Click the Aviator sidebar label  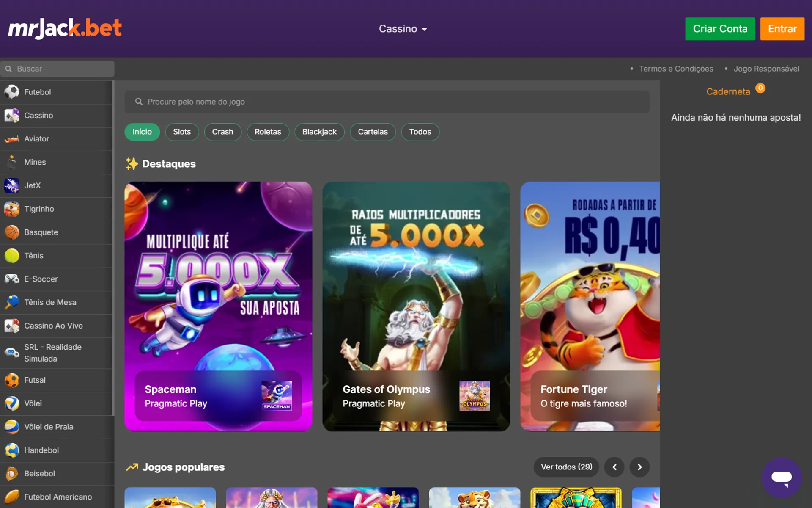click(x=36, y=139)
